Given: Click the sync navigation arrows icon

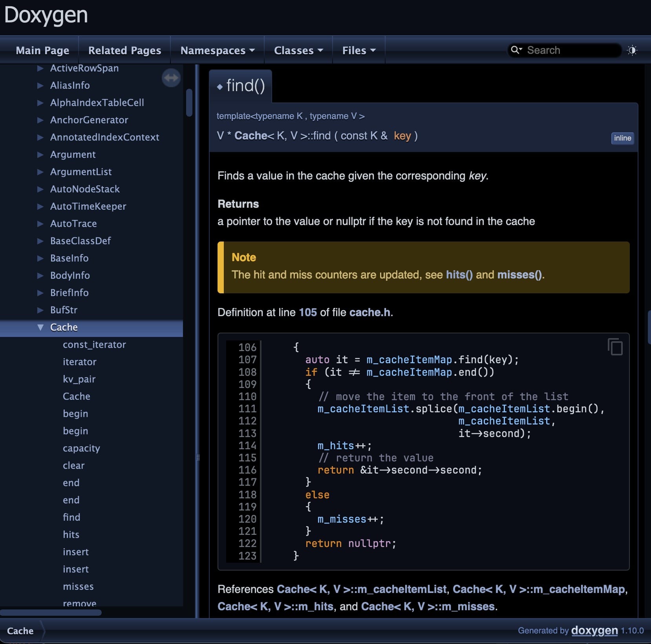Looking at the screenshot, I should click(171, 78).
